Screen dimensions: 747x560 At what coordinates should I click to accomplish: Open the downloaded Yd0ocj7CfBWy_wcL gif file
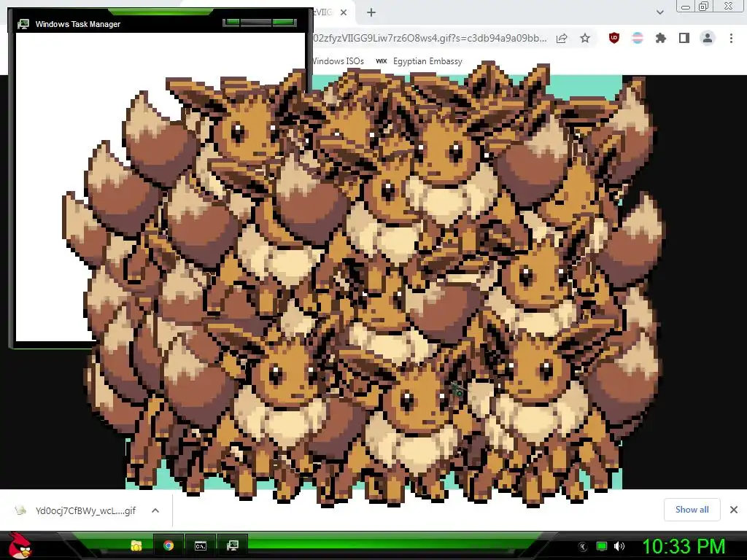point(85,510)
